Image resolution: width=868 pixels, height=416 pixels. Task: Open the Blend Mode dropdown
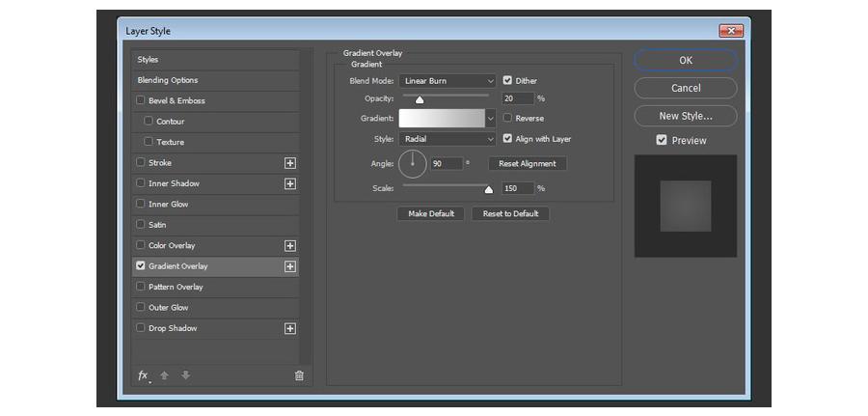448,81
